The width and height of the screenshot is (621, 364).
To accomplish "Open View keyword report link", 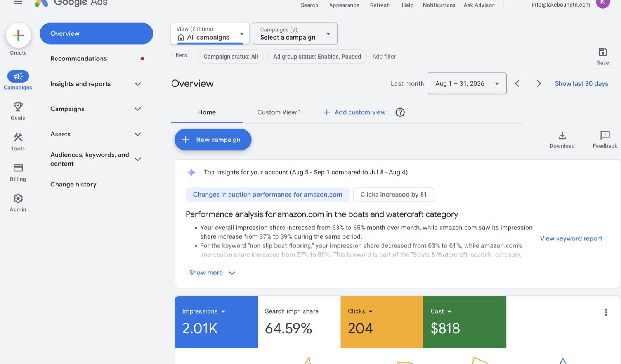I will click(571, 238).
